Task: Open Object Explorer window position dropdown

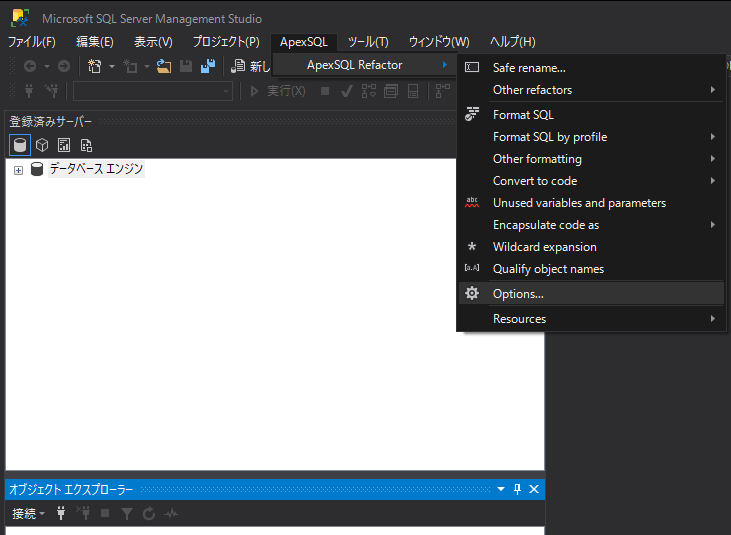Action: click(x=501, y=489)
